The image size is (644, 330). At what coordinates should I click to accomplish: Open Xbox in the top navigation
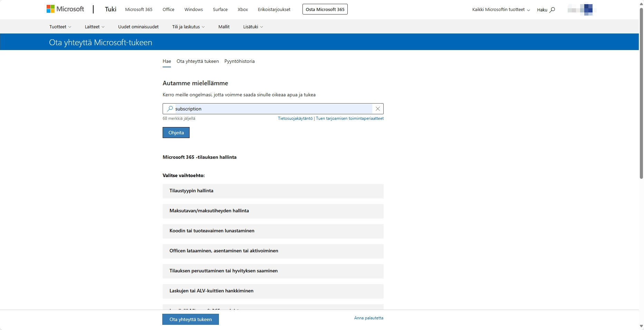[x=243, y=9]
